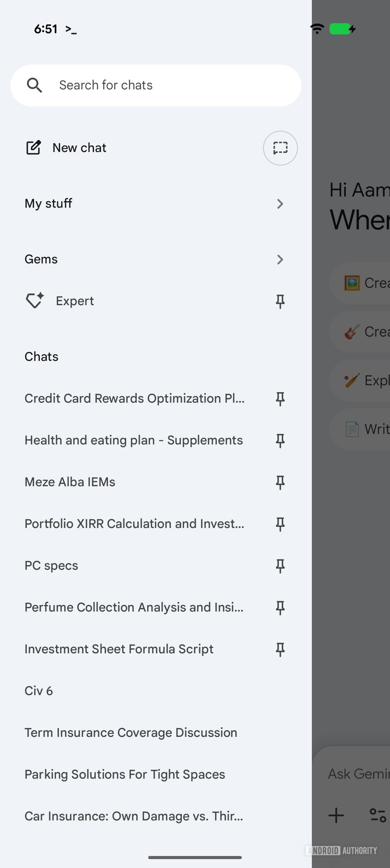Open the Credit Card Rewards Optimization chat
This screenshot has height=868, width=390.
point(134,398)
